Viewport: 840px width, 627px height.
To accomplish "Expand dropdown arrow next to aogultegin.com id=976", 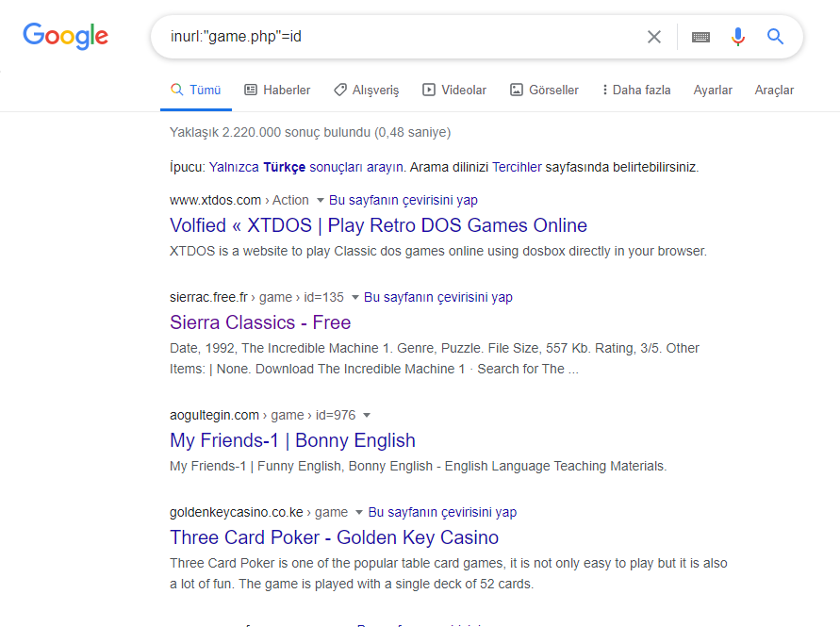I will [x=367, y=415].
